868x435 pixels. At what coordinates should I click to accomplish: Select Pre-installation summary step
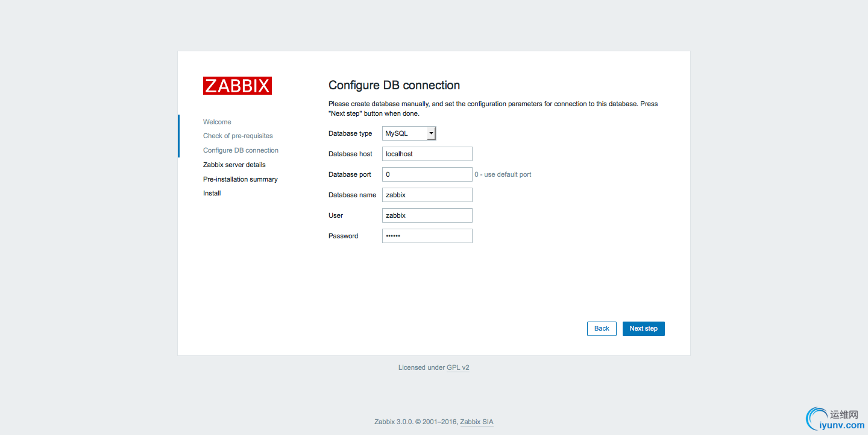click(x=241, y=179)
